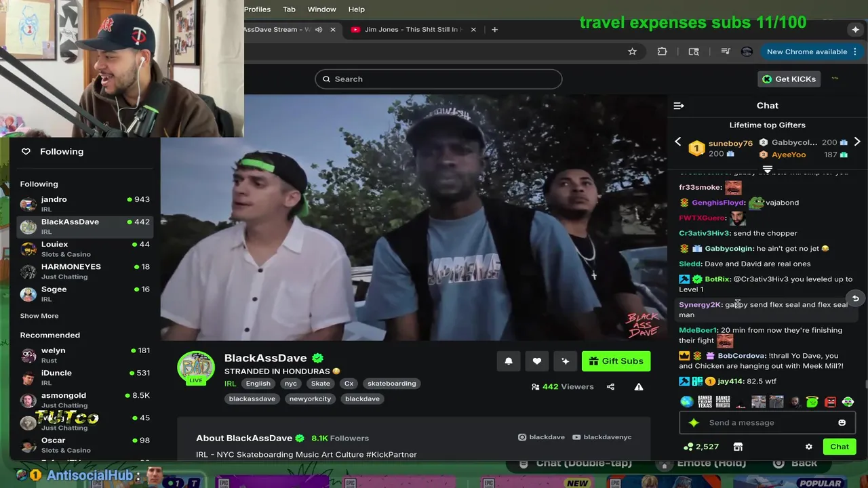Open the Help menu
The image size is (868, 488).
click(x=356, y=9)
